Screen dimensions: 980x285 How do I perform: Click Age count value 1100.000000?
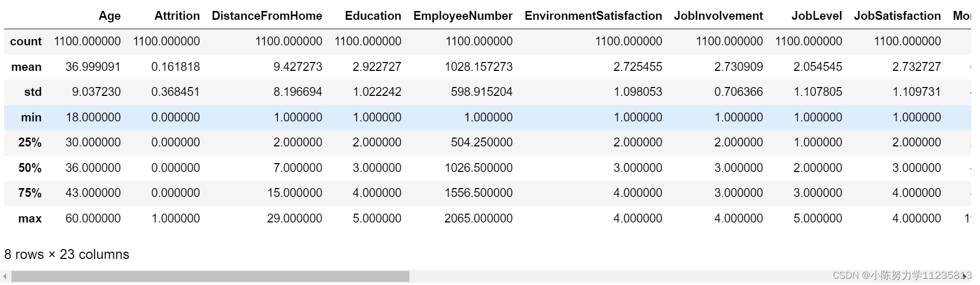87,42
